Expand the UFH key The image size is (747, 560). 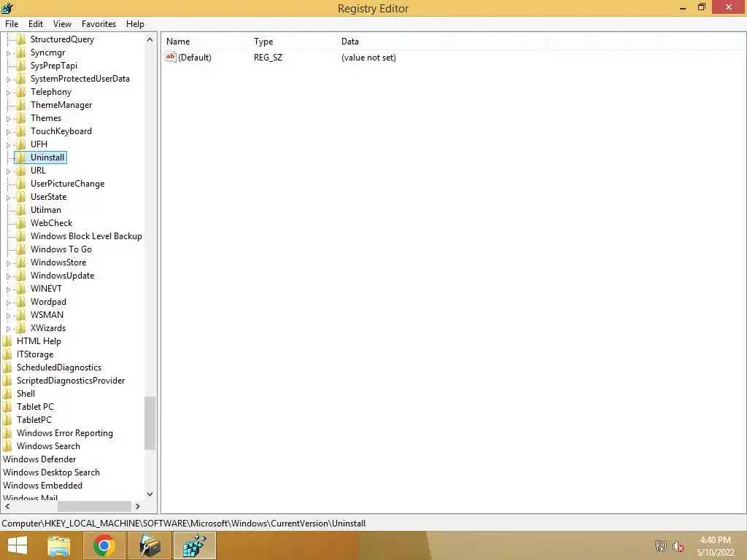tap(8, 145)
